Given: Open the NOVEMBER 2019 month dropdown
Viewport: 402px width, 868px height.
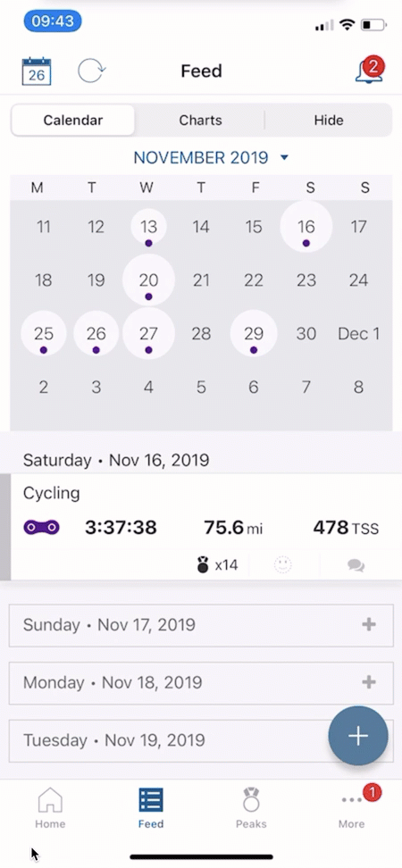Looking at the screenshot, I should (211, 158).
